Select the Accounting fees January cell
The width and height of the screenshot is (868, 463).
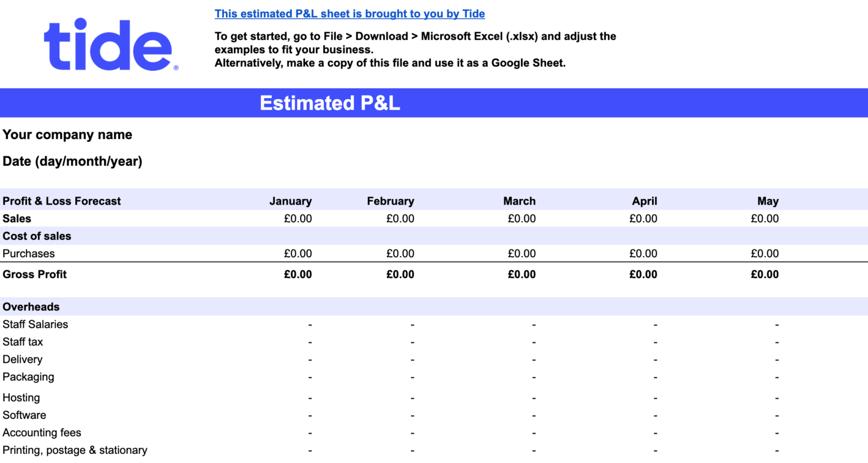pyautogui.click(x=310, y=433)
